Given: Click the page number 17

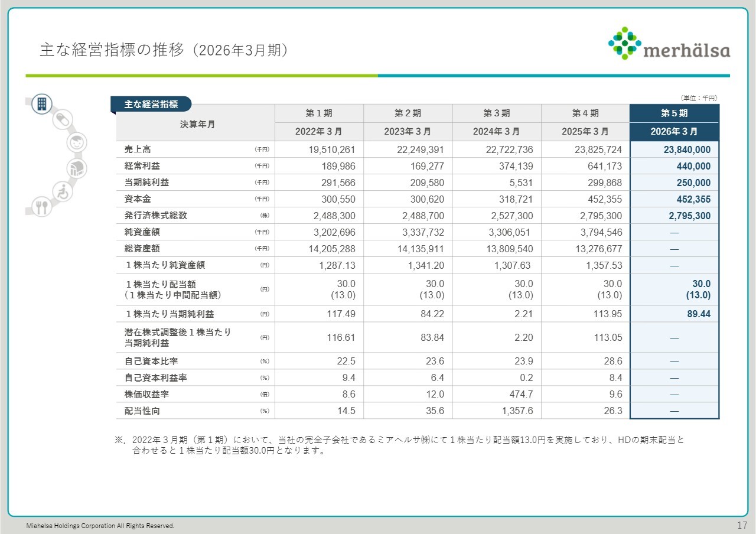Looking at the screenshot, I should pyautogui.click(x=742, y=525).
